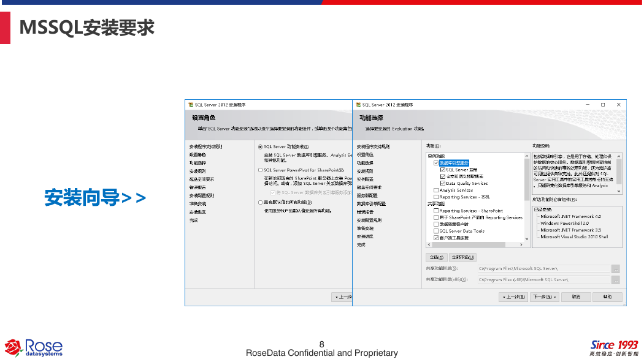Click 功能说明 description scrollbar thumb
Image resolution: width=644 pixels, height=362 pixels.
619,172
